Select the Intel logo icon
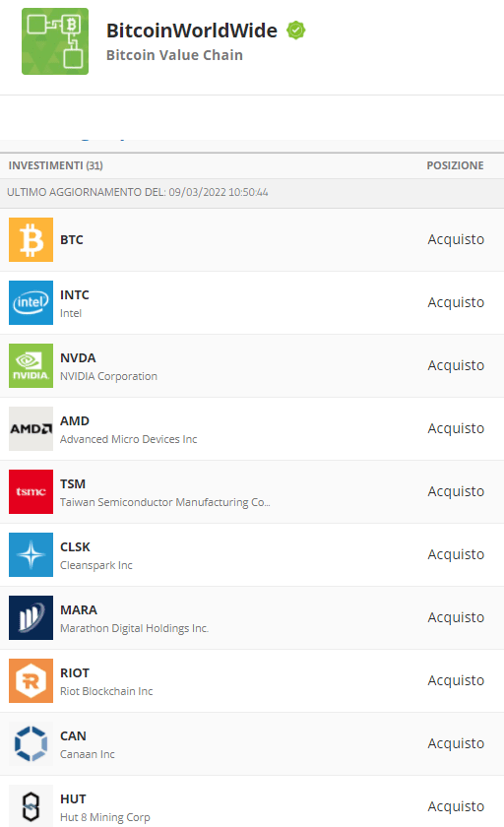The height and width of the screenshot is (827, 504). click(31, 303)
